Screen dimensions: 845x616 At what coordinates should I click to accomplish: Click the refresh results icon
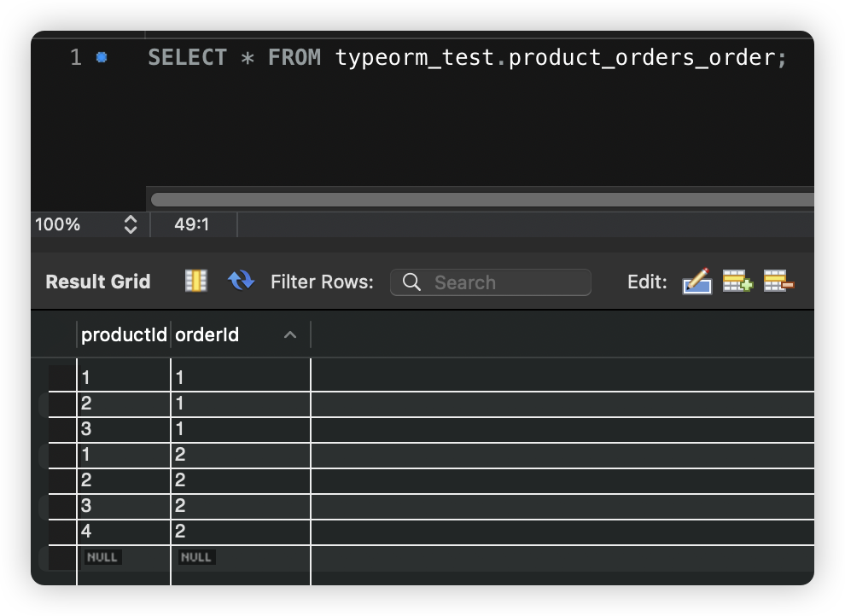241,281
